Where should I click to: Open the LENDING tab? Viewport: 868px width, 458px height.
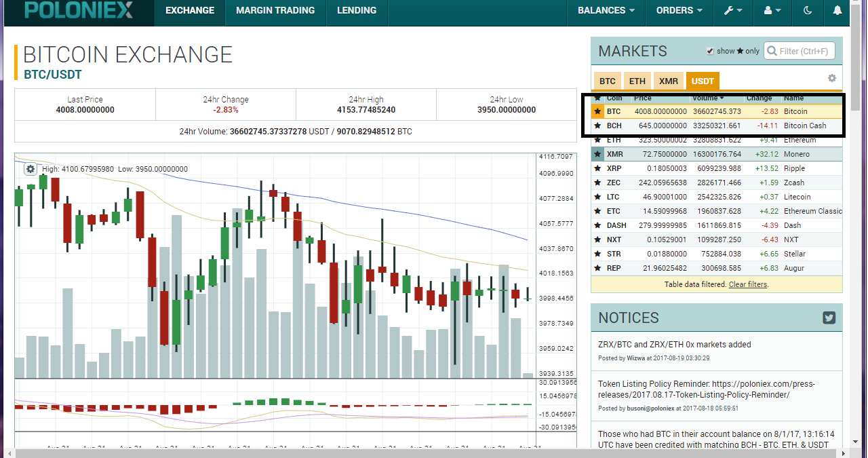pos(357,10)
